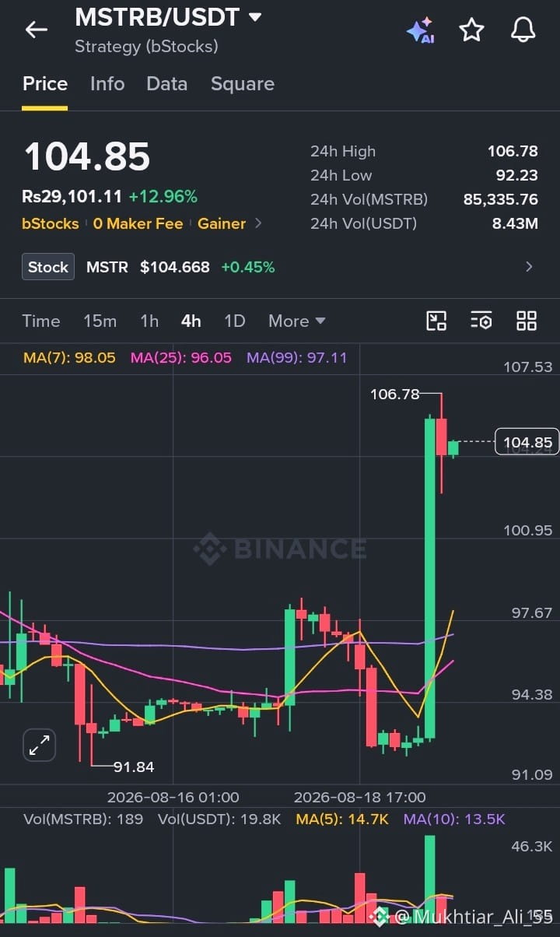Tap the +12.96% change value
The width and height of the screenshot is (560, 937).
pyautogui.click(x=163, y=196)
